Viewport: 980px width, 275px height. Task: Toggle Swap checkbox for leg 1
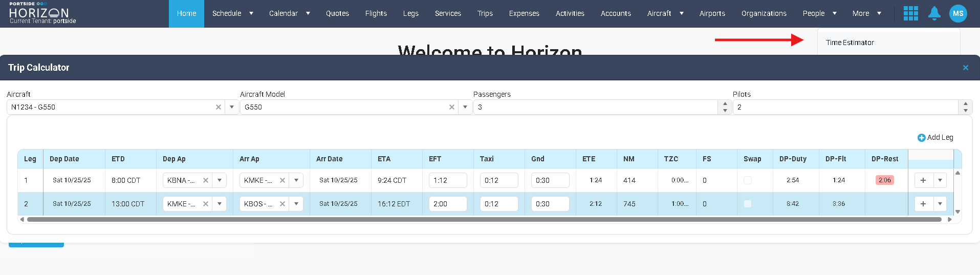click(x=748, y=180)
